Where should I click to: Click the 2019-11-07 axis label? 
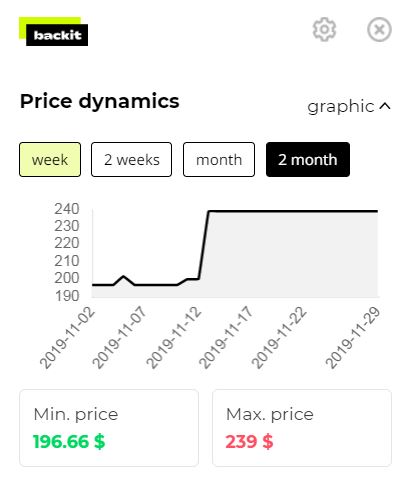119,337
